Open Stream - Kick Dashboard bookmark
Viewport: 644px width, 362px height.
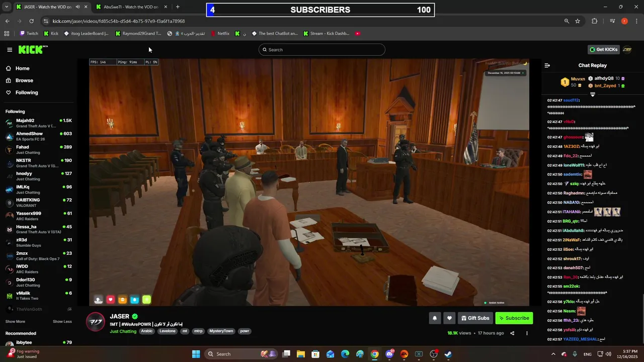pyautogui.click(x=326, y=34)
